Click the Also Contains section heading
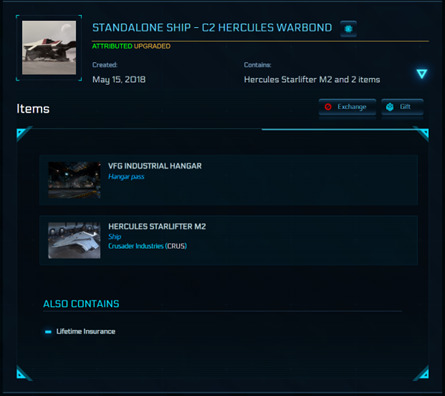 [x=81, y=304]
